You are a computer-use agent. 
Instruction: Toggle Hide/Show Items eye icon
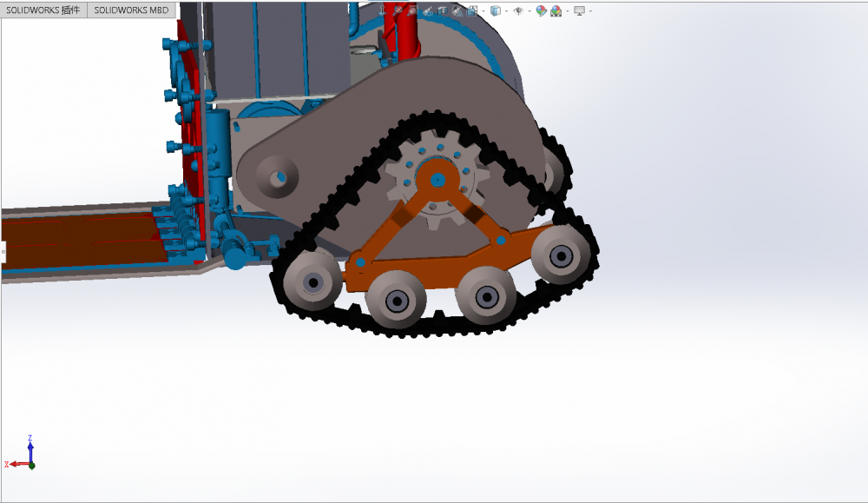tap(519, 10)
